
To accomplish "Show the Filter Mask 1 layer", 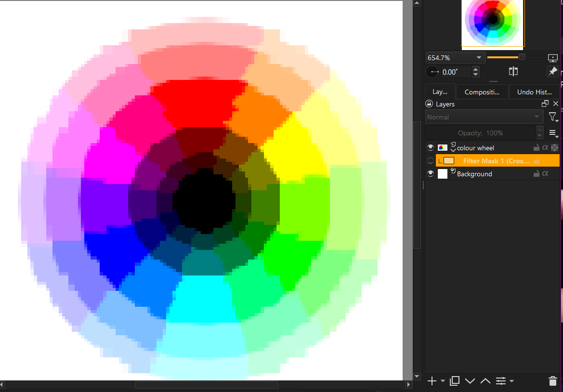I will [x=431, y=161].
